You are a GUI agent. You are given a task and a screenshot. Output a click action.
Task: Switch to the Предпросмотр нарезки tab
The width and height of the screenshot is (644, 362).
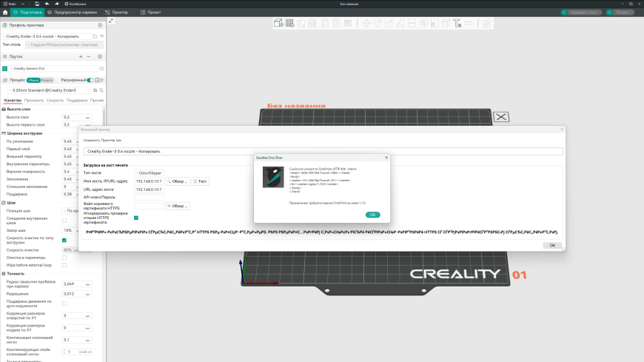73,13
